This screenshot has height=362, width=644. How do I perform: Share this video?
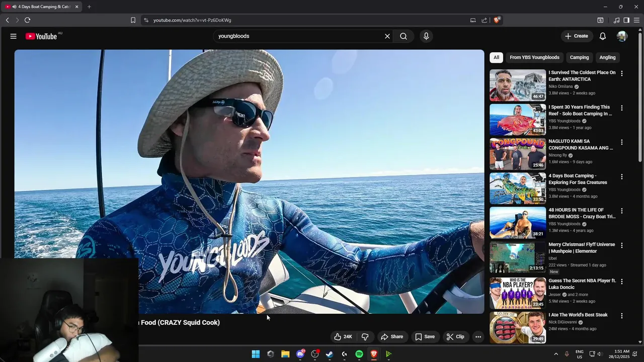[x=392, y=337]
